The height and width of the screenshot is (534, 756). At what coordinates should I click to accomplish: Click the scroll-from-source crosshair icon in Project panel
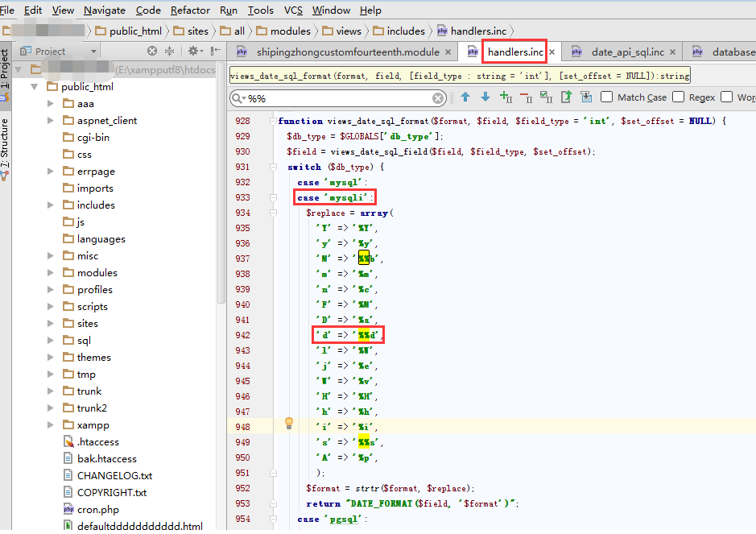coord(152,51)
